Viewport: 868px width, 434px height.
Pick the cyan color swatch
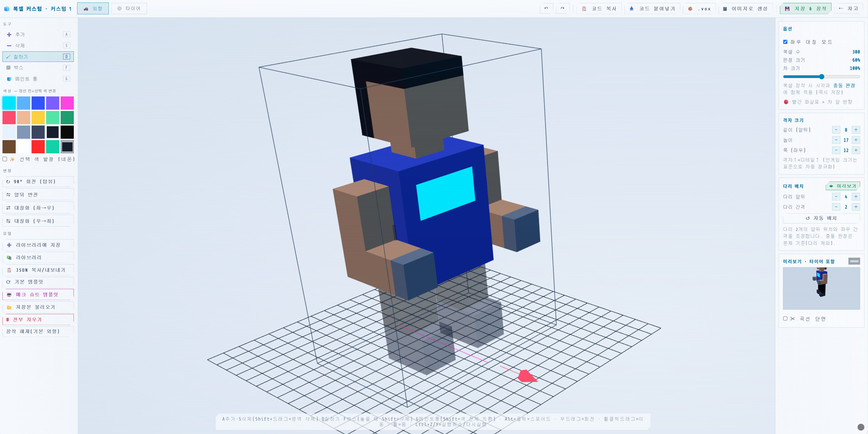click(9, 103)
